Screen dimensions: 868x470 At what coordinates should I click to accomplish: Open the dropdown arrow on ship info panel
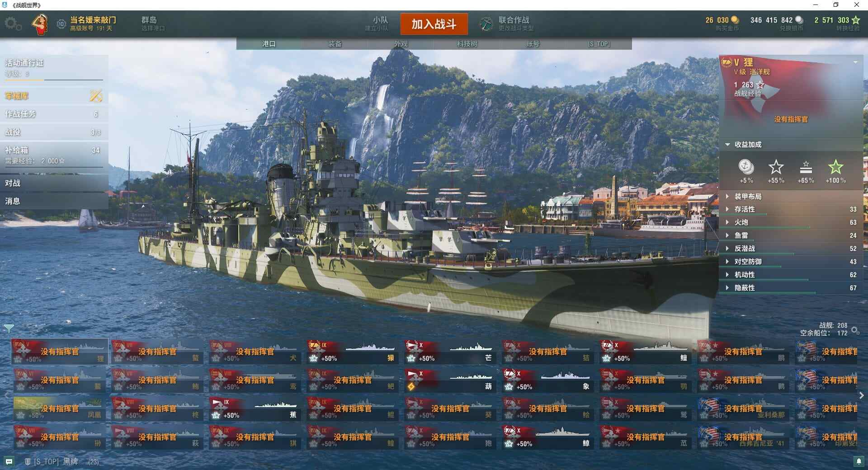(855, 62)
